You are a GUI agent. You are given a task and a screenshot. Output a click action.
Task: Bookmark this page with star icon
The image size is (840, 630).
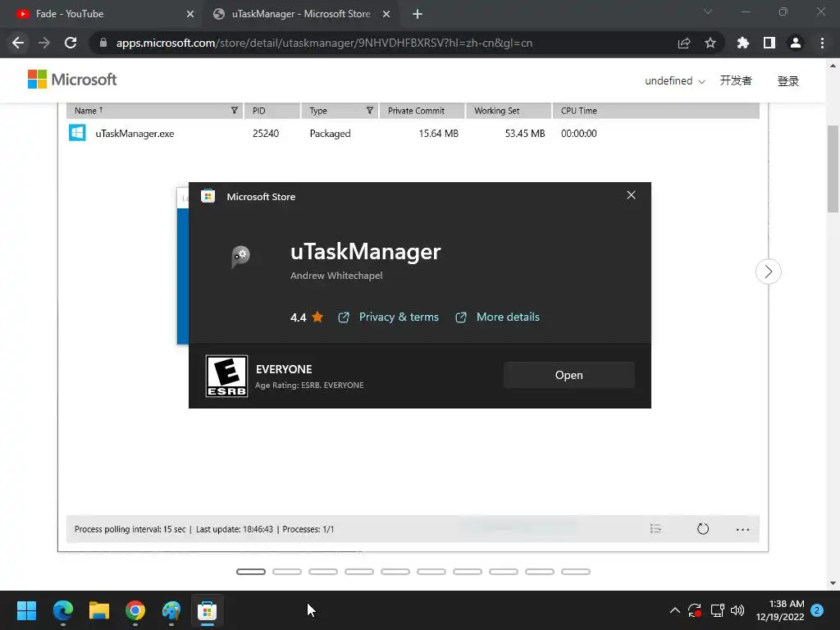[x=710, y=43]
